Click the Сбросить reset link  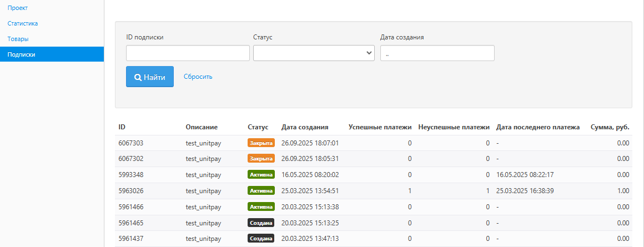point(198,77)
